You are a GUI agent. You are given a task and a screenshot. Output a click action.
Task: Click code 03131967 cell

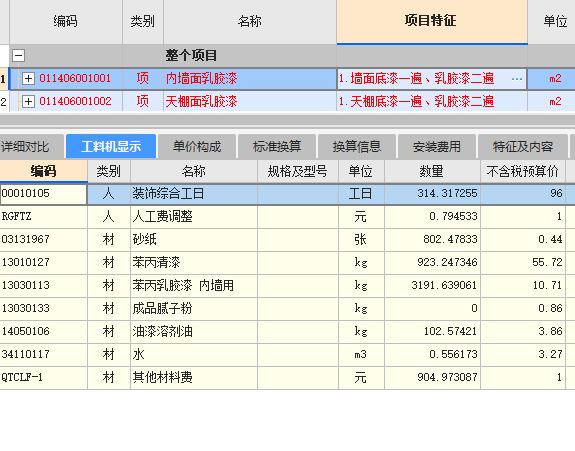point(43,239)
